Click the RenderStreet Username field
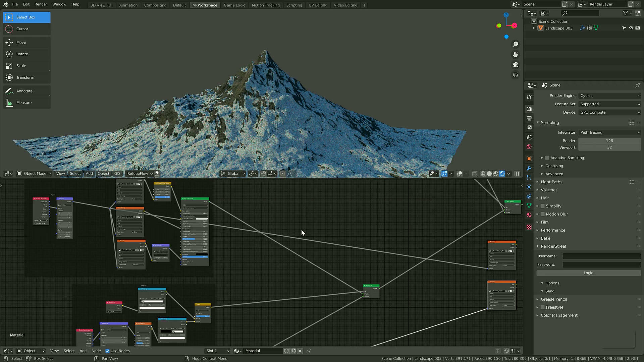The image size is (644, 362). [x=601, y=256]
